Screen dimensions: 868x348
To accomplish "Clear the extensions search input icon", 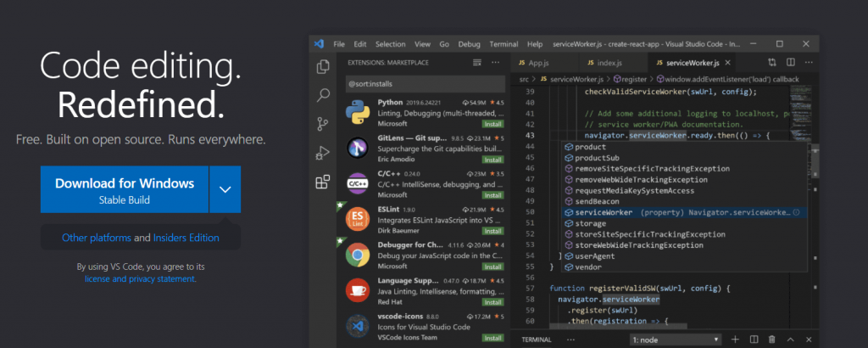I will [476, 63].
